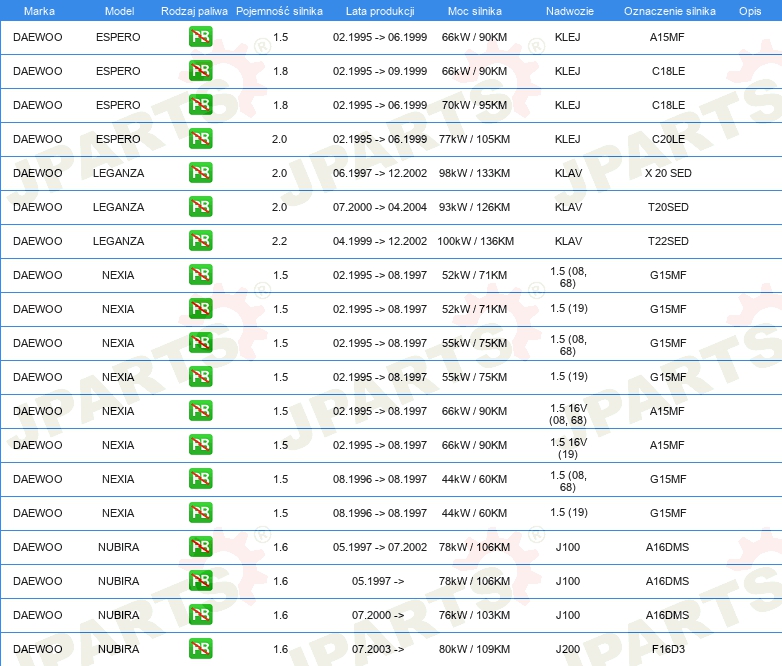The height and width of the screenshot is (666, 782).
Task: Click the fuel icon in the ESPERO C20LE row
Action: (x=200, y=139)
